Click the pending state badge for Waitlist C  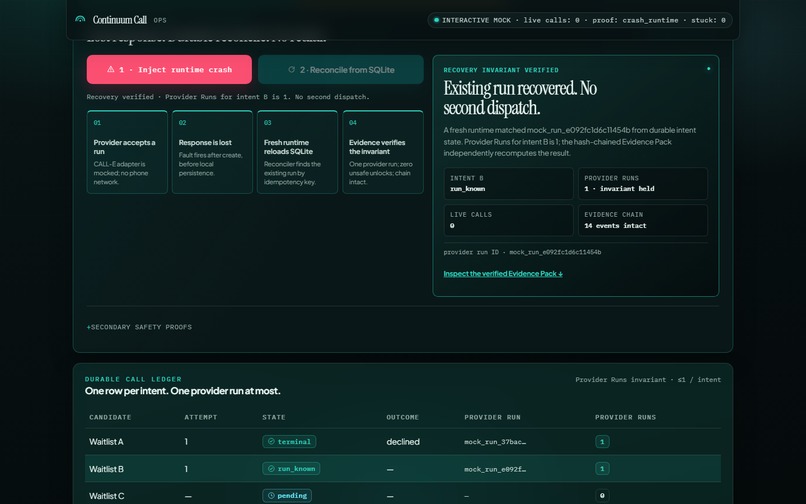pos(287,496)
